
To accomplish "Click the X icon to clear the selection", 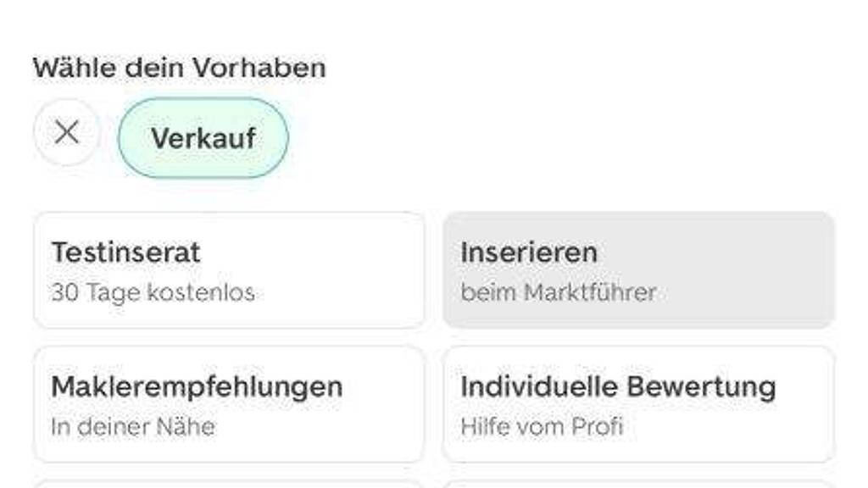I will coord(66,133).
